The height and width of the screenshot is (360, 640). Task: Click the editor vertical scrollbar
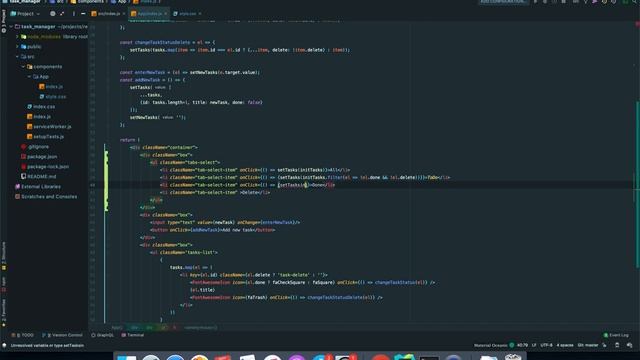(637, 184)
